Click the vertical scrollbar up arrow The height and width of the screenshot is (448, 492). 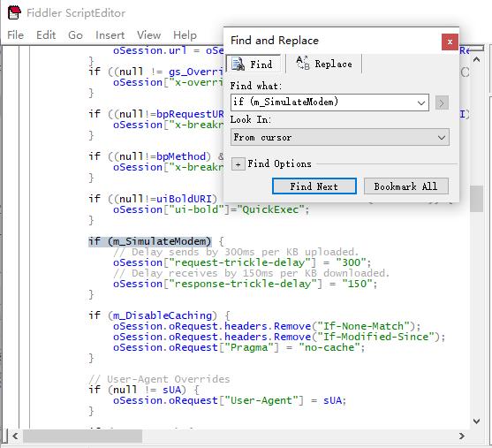476,59
